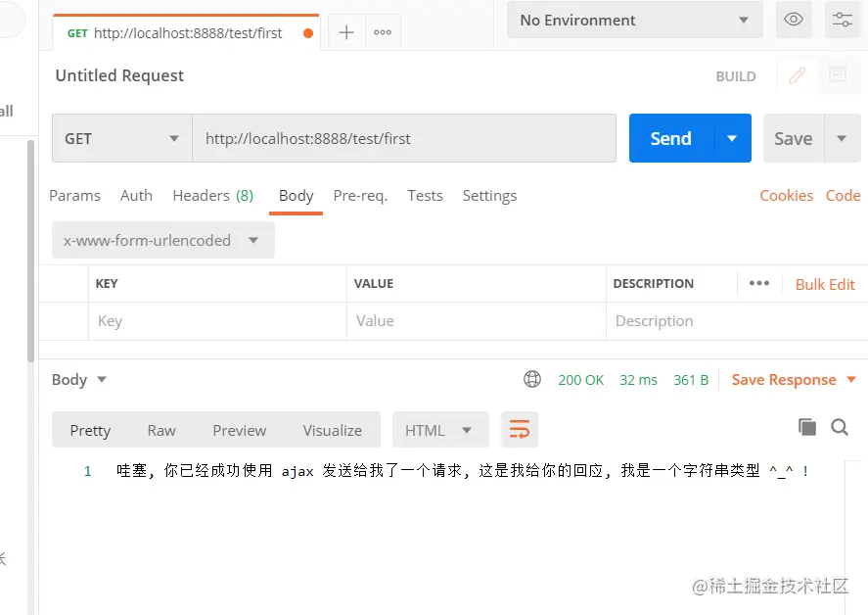The height and width of the screenshot is (615, 868).
Task: Toggle the line wrap icon in response
Action: click(520, 429)
